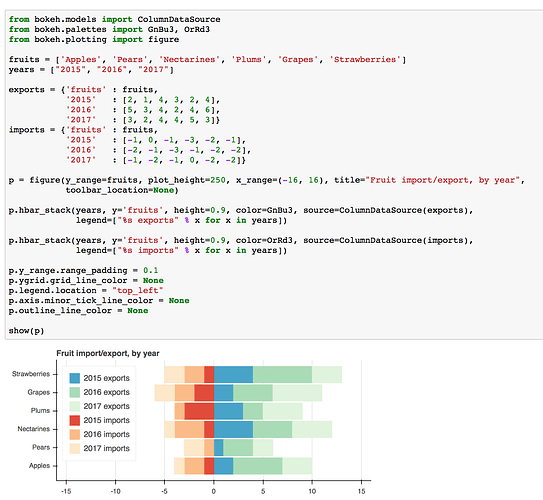Click the 2016 exports green legend swatch

click(x=74, y=392)
